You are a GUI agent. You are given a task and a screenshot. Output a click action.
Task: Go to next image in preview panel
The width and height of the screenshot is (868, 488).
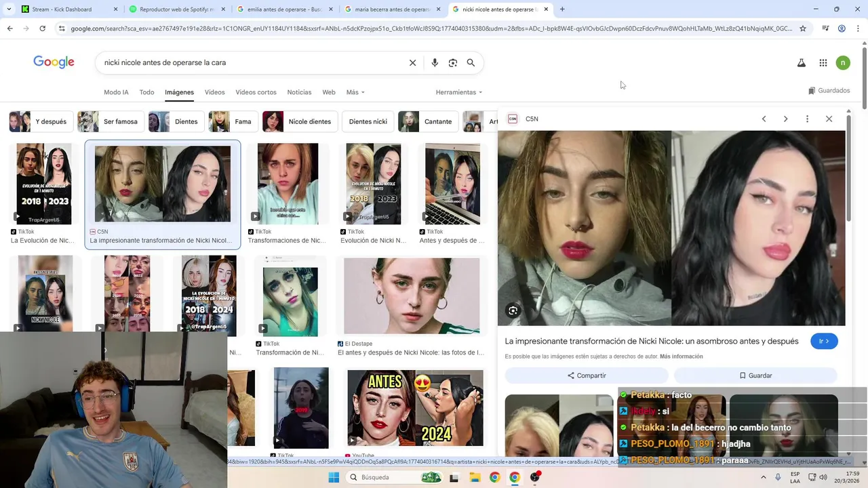click(x=785, y=119)
